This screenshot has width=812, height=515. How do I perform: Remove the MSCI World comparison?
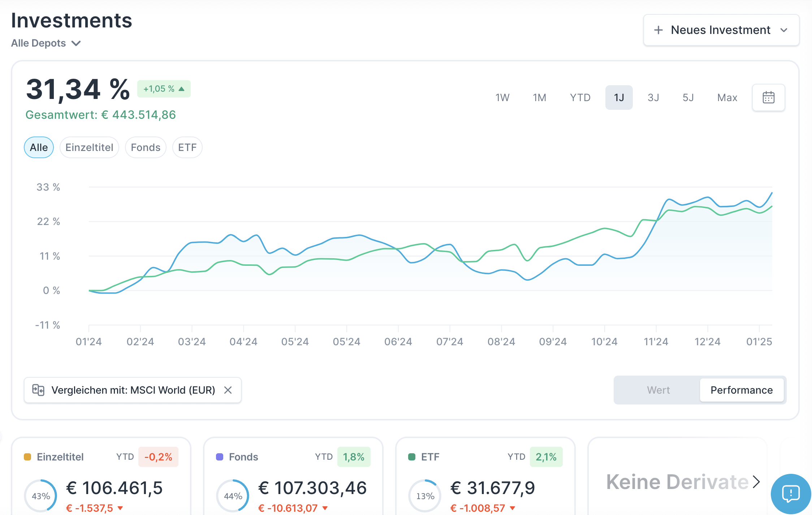pyautogui.click(x=228, y=390)
